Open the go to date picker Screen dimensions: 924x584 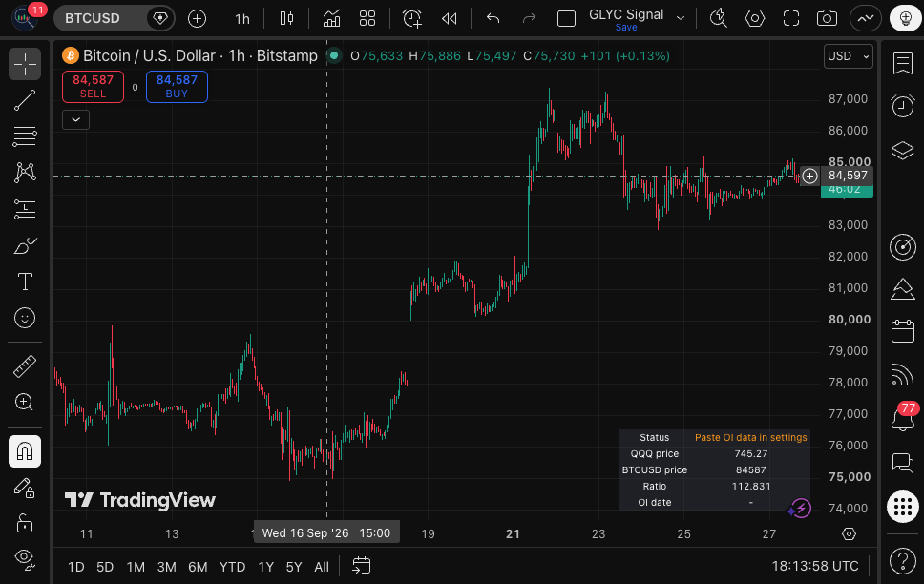click(x=361, y=566)
